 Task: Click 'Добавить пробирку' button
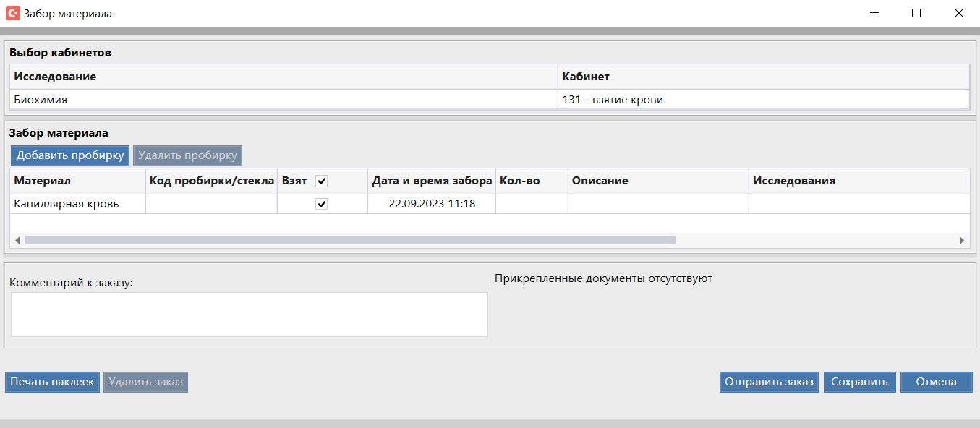tap(70, 155)
